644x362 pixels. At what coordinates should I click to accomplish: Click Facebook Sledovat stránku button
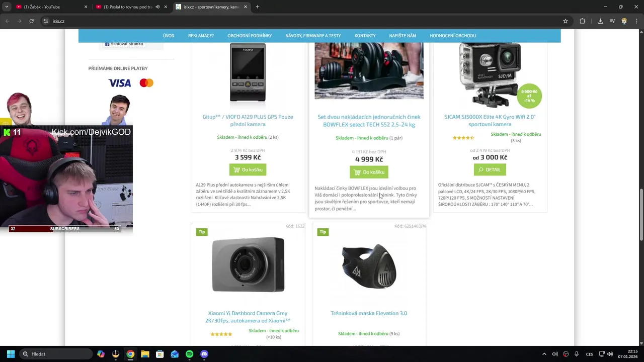pyautogui.click(x=124, y=44)
